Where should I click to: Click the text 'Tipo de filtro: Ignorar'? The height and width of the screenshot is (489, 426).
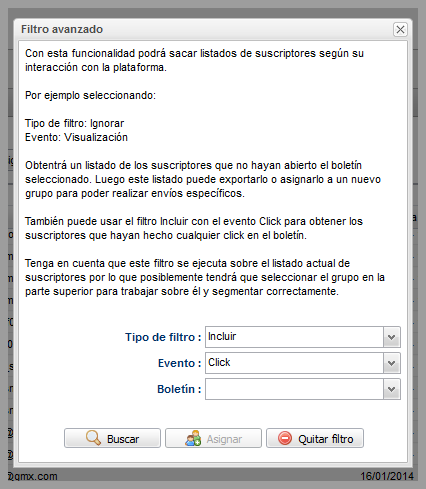pyautogui.click(x=75, y=123)
